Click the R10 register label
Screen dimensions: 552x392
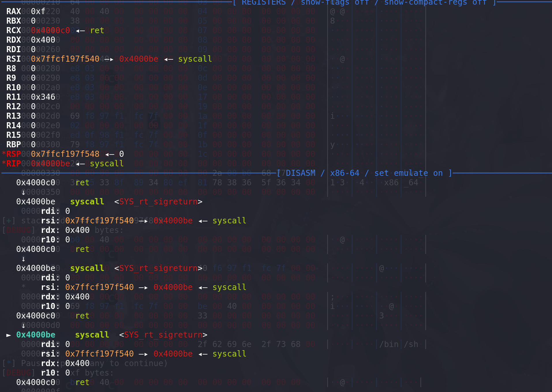[14, 87]
